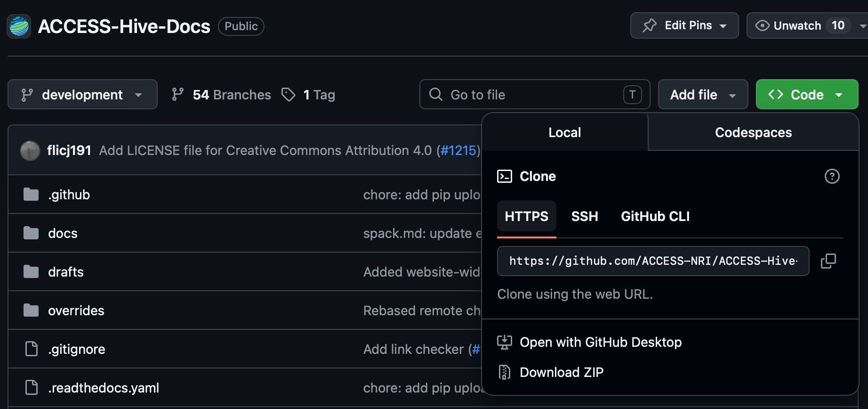Click the ZIP archive icon
Image resolution: width=868 pixels, height=409 pixels.
[x=505, y=372]
